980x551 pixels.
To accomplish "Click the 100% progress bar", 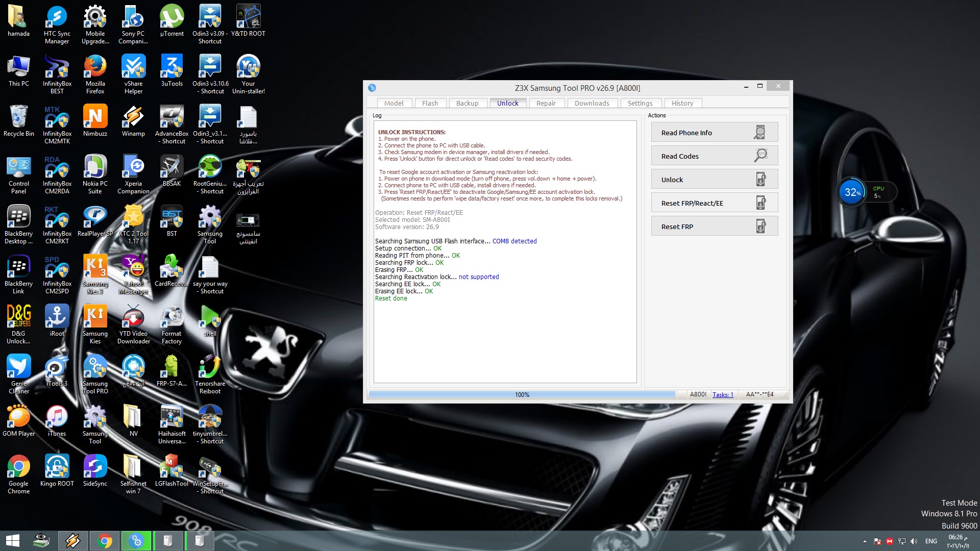I will pos(522,394).
